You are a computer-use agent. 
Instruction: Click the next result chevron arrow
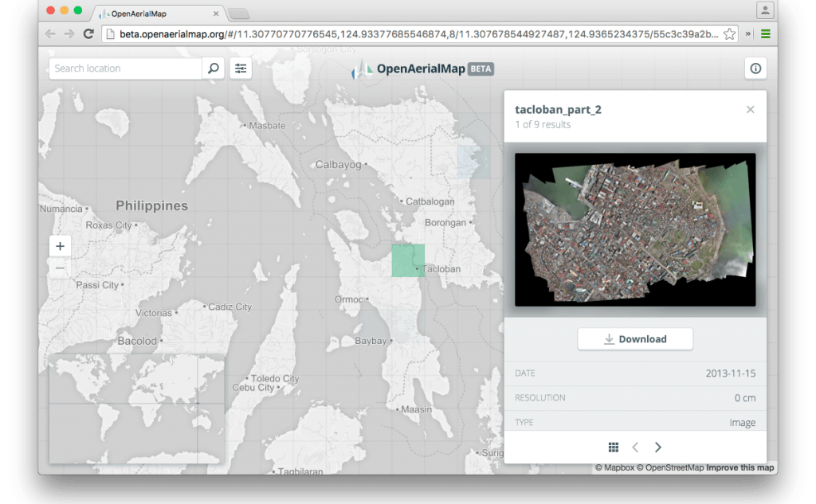coord(658,447)
